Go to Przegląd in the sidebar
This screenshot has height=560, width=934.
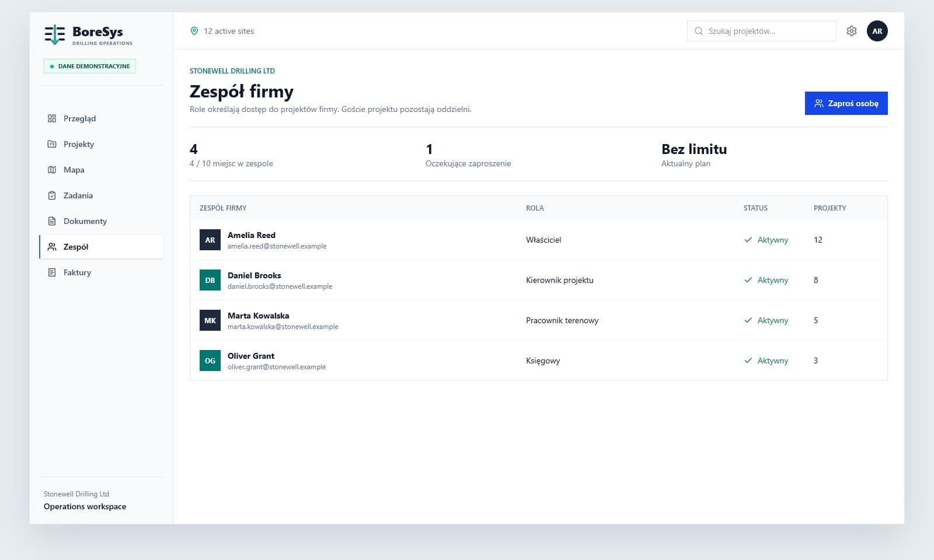point(102,118)
